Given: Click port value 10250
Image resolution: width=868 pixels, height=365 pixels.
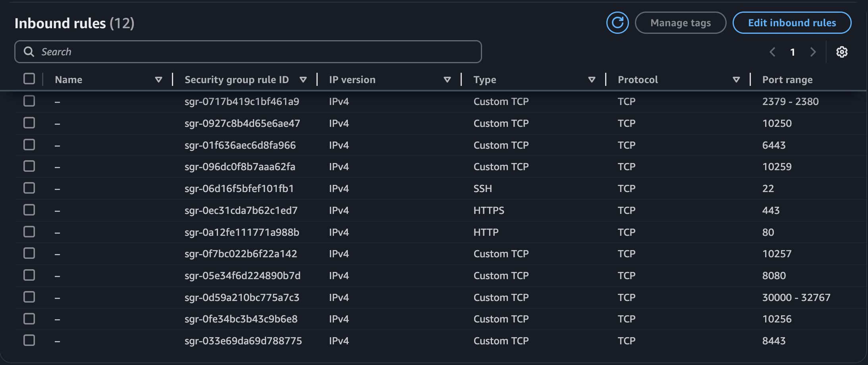Looking at the screenshot, I should [x=777, y=123].
